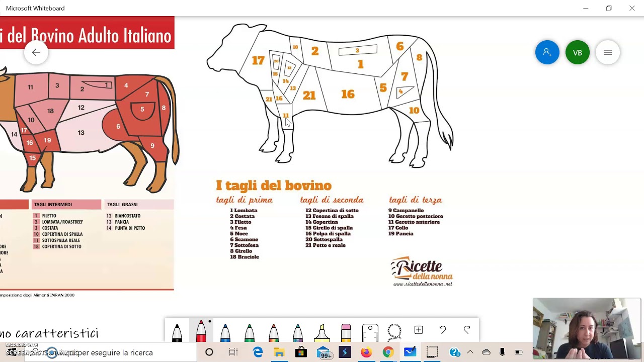The width and height of the screenshot is (644, 362).
Task: Click the cow diagram region labeled 17
Action: point(258,61)
